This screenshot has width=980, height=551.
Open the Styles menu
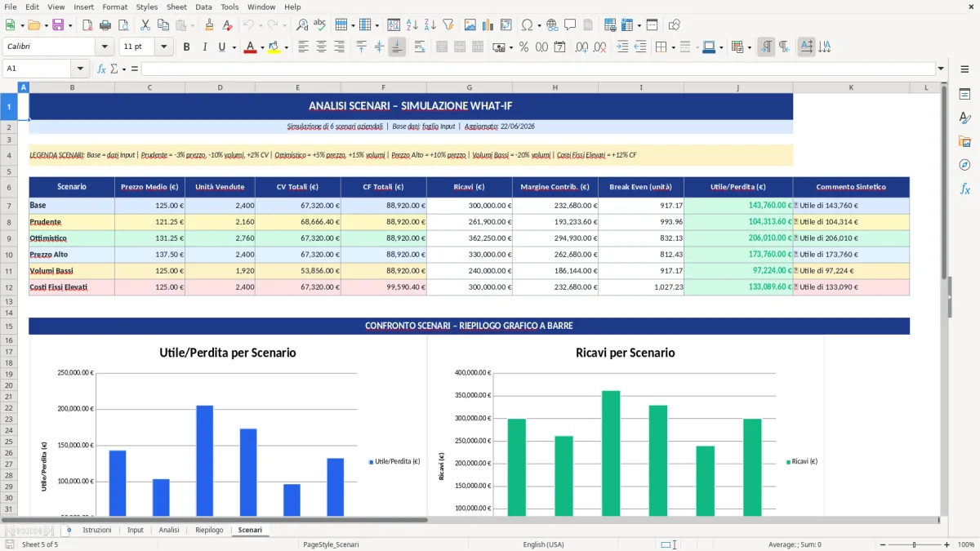[147, 7]
